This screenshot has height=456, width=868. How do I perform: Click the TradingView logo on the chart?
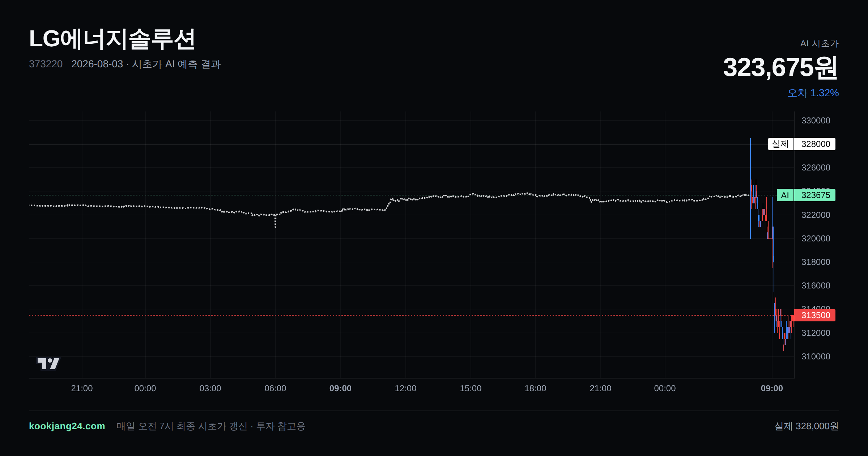pyautogui.click(x=48, y=363)
